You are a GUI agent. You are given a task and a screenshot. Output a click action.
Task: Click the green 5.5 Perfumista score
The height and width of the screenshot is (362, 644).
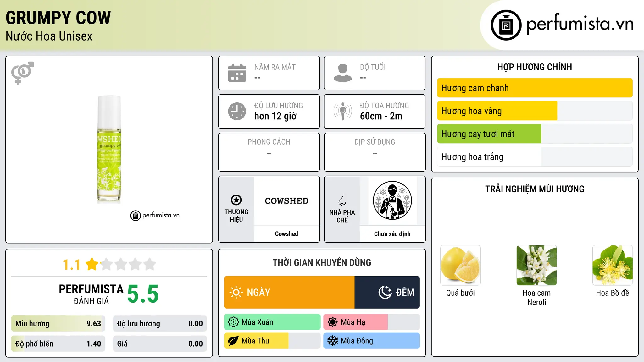(x=143, y=294)
